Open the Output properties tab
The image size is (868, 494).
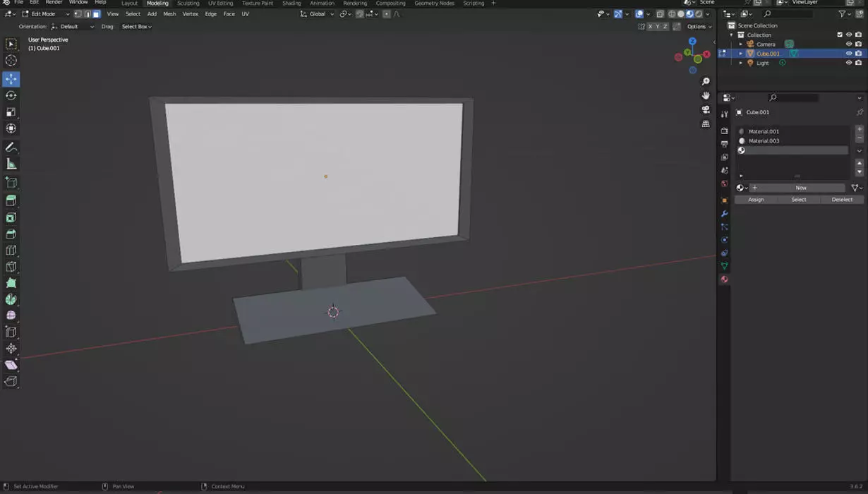(724, 144)
